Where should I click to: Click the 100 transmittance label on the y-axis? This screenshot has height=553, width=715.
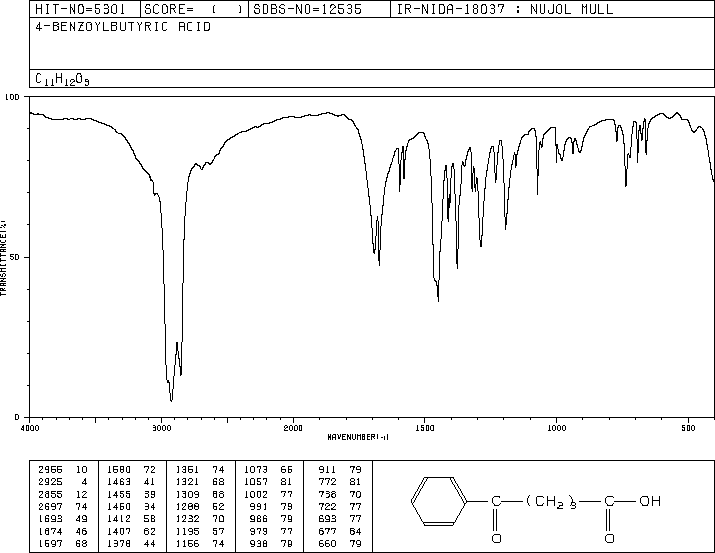click(12, 97)
